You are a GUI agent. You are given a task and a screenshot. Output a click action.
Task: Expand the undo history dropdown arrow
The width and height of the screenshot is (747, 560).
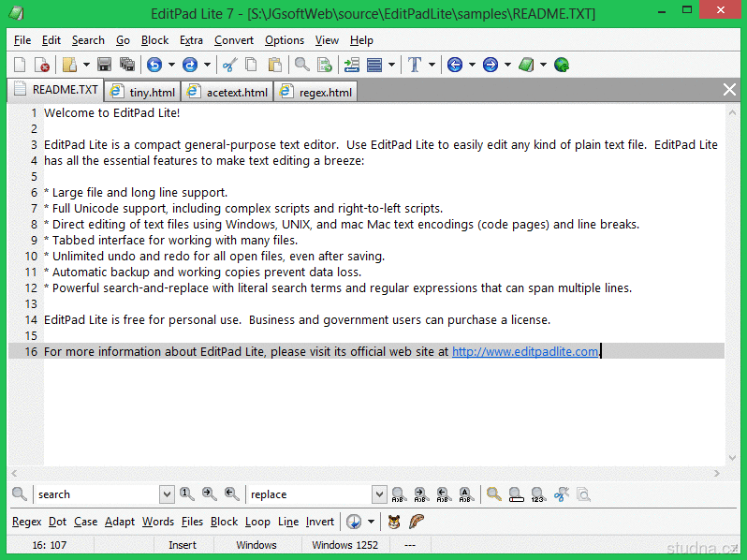pyautogui.click(x=171, y=65)
